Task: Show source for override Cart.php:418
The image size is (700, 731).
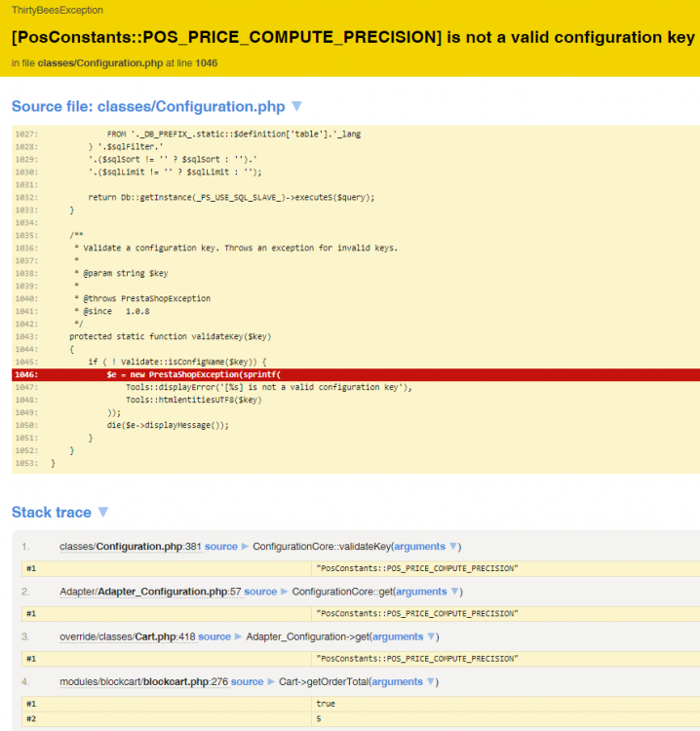Action: pos(214,636)
